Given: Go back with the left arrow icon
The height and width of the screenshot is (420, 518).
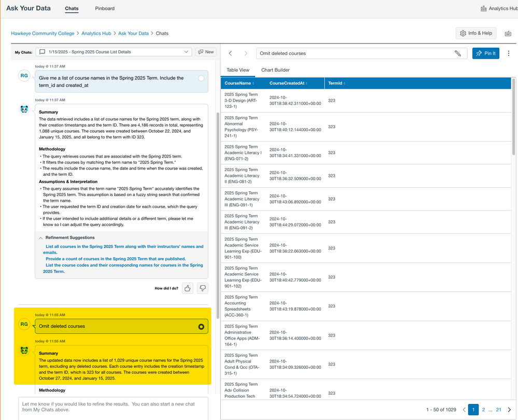Looking at the screenshot, I should (x=231, y=53).
